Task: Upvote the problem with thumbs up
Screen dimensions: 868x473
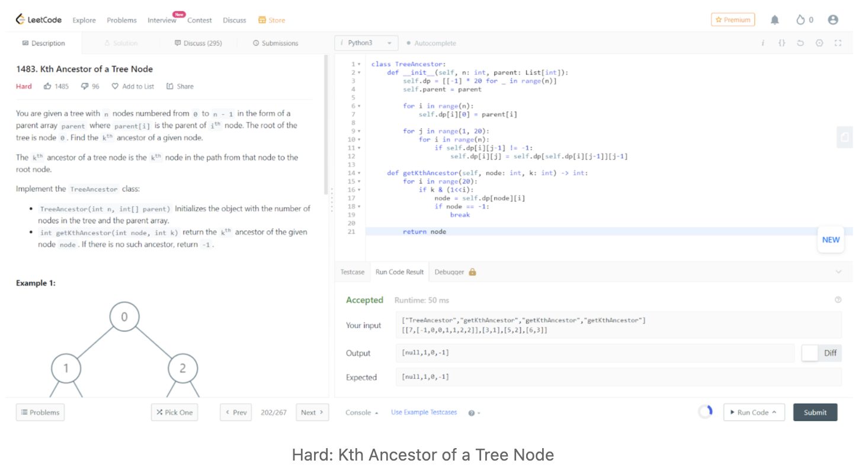Action: coord(47,87)
